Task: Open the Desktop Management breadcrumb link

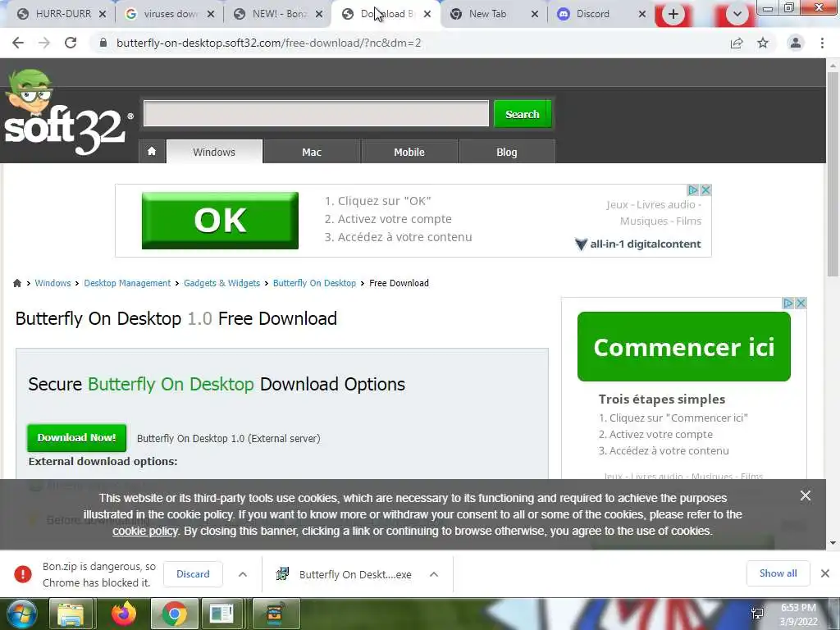Action: [x=127, y=283]
